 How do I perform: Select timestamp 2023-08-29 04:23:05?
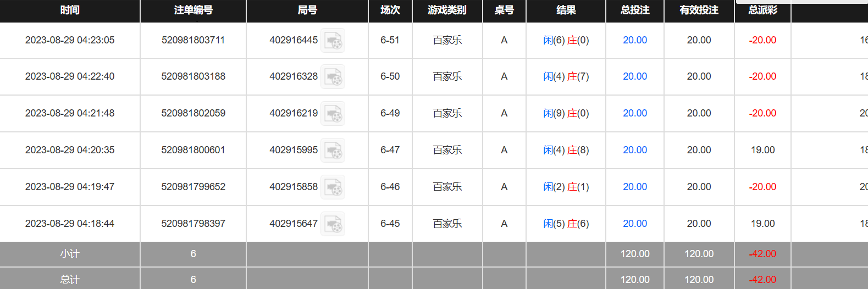pos(70,40)
